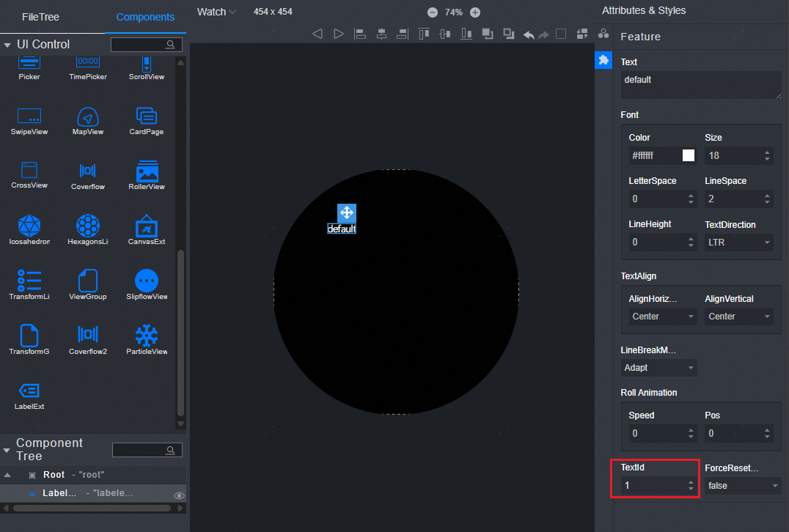The height and width of the screenshot is (532, 789).
Task: Choose the LabelExt component icon
Action: [29, 391]
